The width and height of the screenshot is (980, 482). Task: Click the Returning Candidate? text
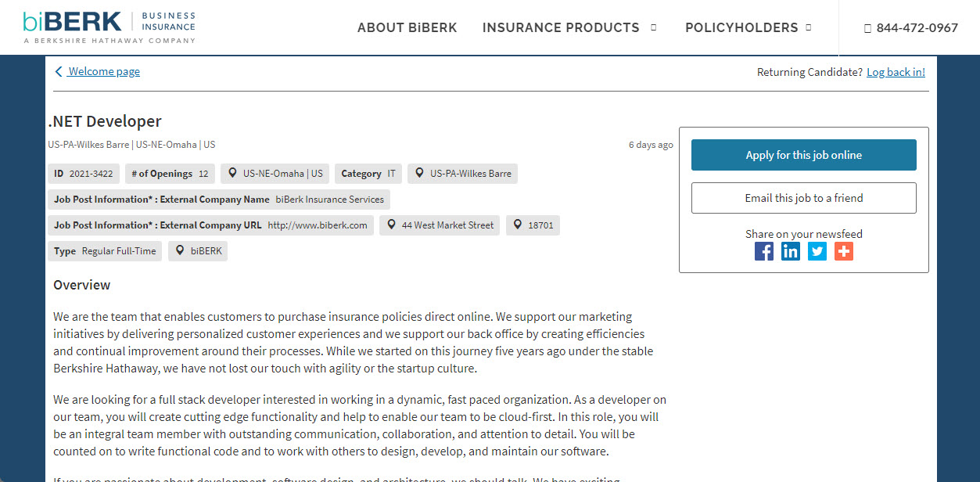pyautogui.click(x=810, y=72)
